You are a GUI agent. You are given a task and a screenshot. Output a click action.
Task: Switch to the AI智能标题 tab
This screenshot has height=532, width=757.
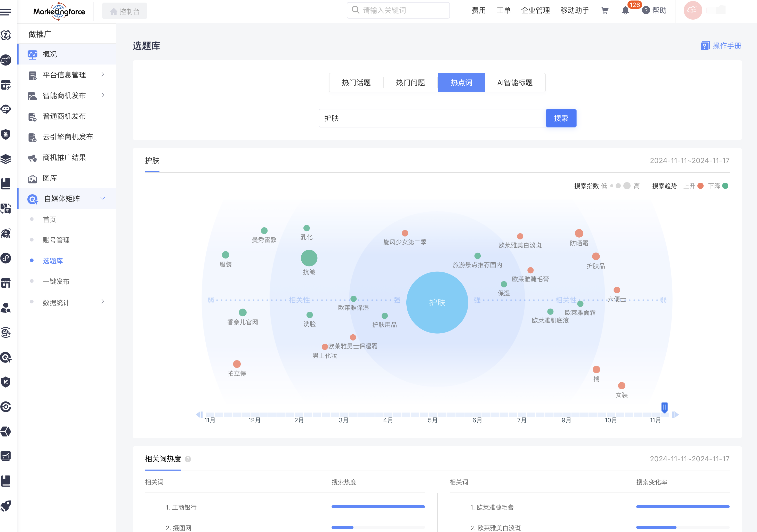(515, 83)
